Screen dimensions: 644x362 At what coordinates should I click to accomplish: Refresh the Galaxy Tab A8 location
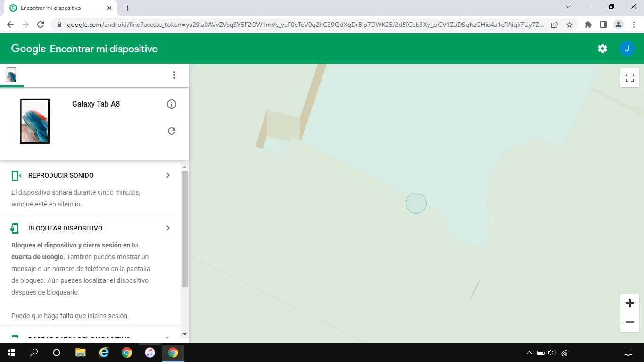171,131
